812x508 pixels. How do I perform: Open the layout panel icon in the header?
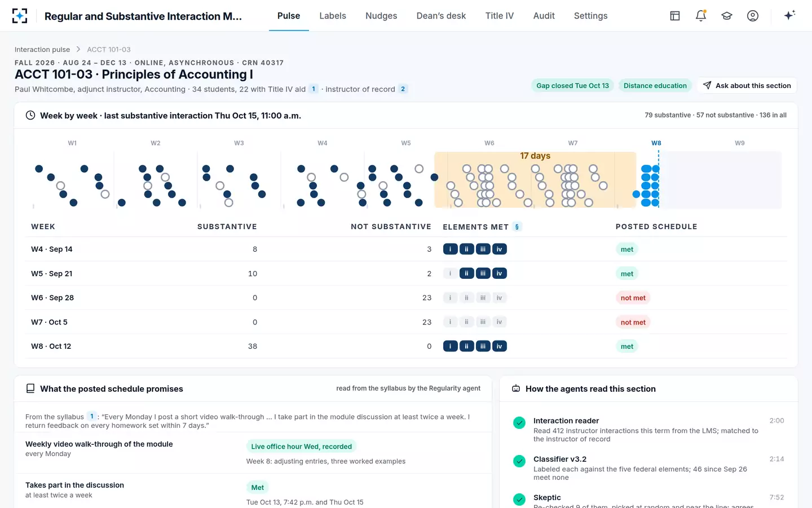[675, 16]
